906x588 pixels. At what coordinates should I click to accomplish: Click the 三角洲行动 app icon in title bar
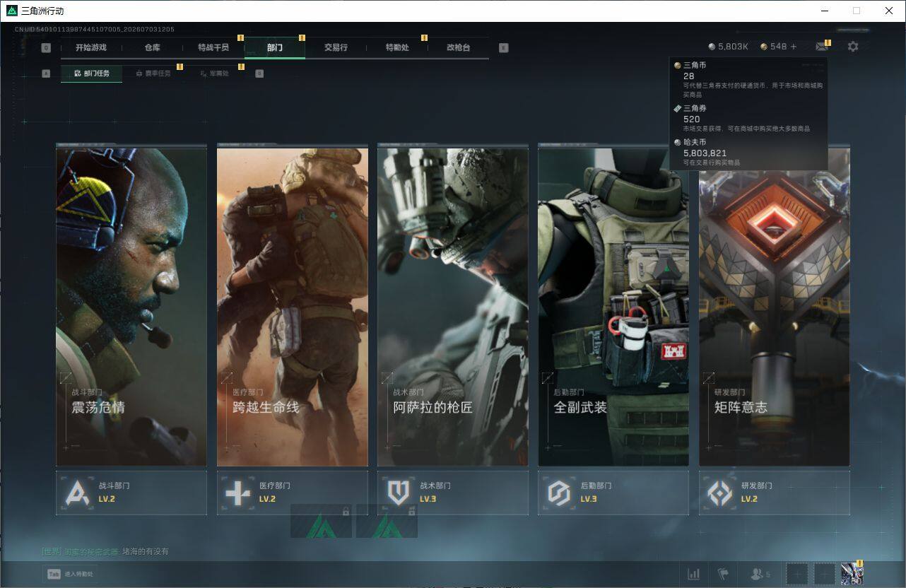(11, 11)
